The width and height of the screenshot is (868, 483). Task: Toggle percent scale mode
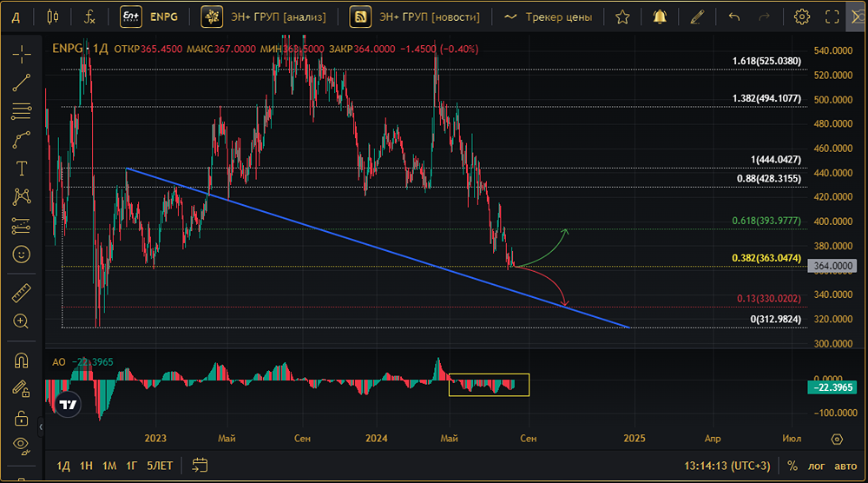(x=792, y=466)
